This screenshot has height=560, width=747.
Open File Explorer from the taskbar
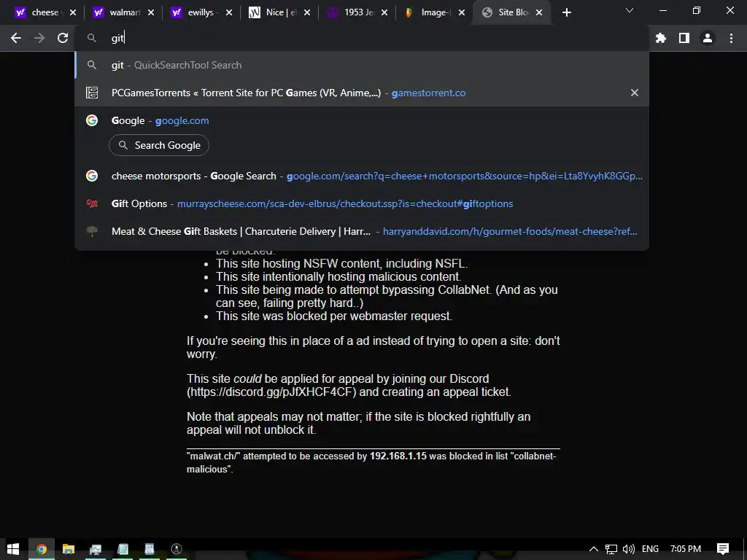68,549
